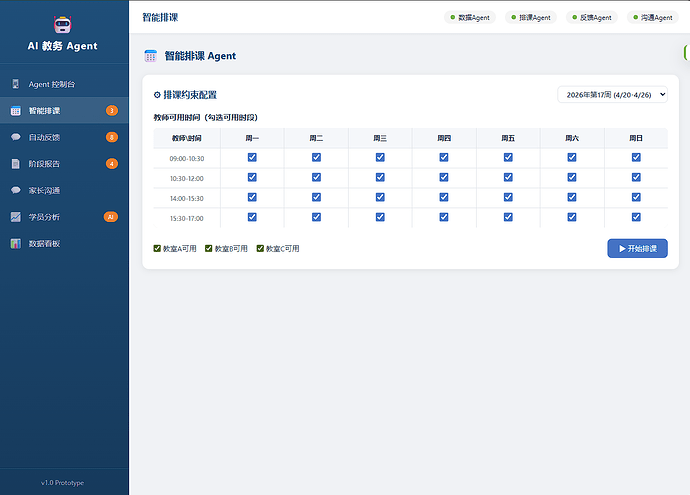Click the orange badge 4 on 阶段报告
690x495 pixels.
pyautogui.click(x=112, y=164)
